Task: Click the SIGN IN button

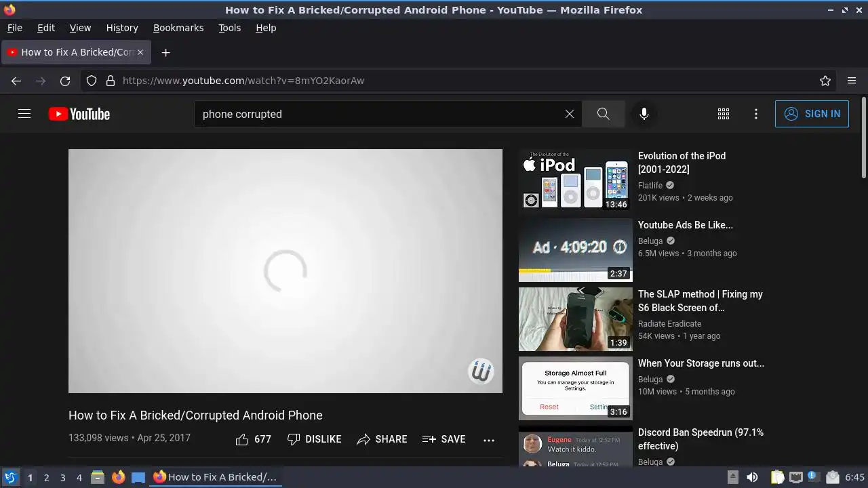Action: point(812,114)
